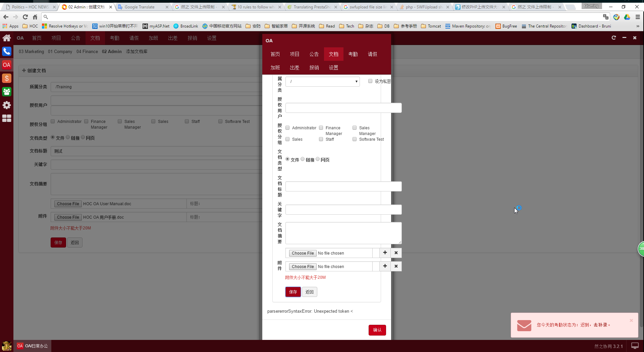Image resolution: width=644 pixels, height=352 pixels.
Task: Expand bookmarks overflow chevron
Action: pyautogui.click(x=638, y=26)
